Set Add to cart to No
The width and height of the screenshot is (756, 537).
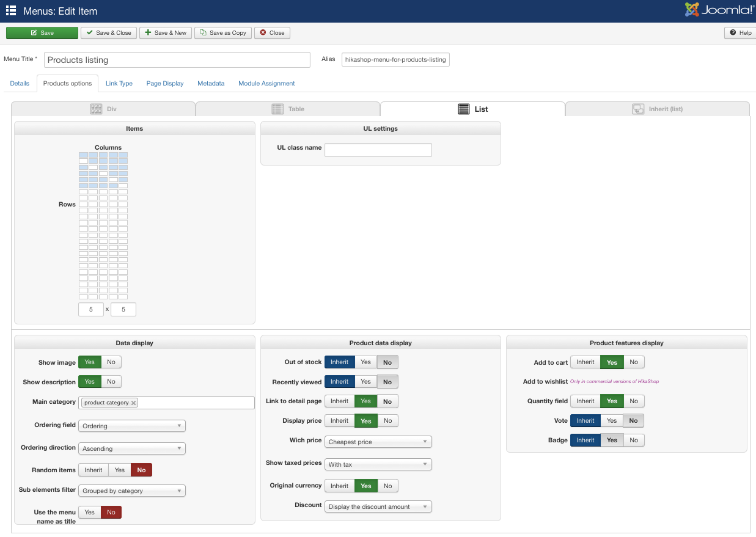(x=634, y=362)
